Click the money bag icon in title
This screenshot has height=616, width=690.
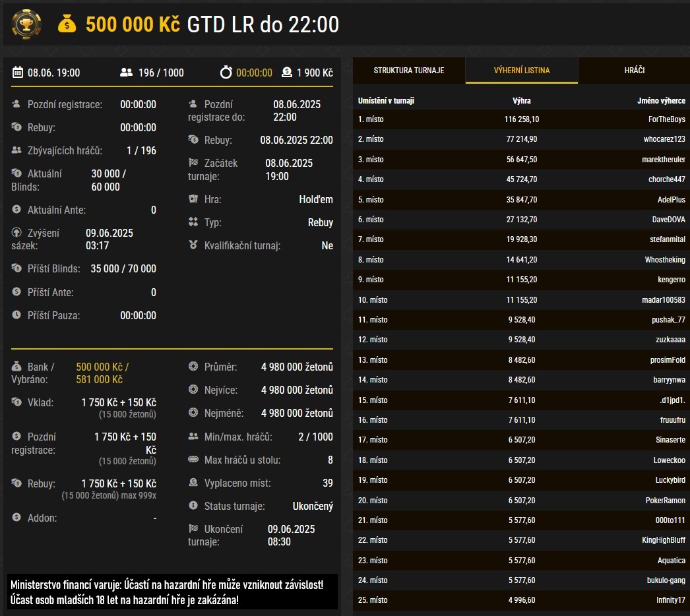click(67, 24)
